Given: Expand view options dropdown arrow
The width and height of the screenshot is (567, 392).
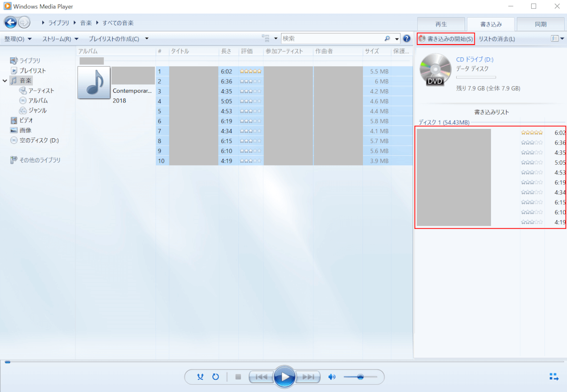Looking at the screenshot, I should (x=276, y=38).
